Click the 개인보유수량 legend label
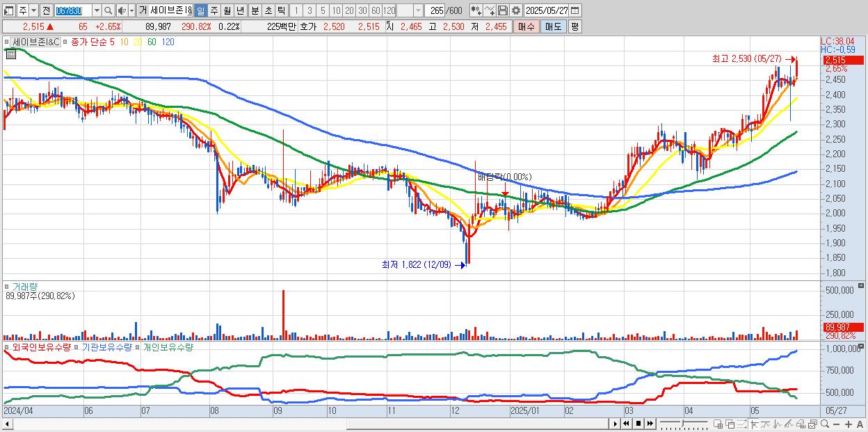This screenshot has height=432, width=868. [168, 346]
